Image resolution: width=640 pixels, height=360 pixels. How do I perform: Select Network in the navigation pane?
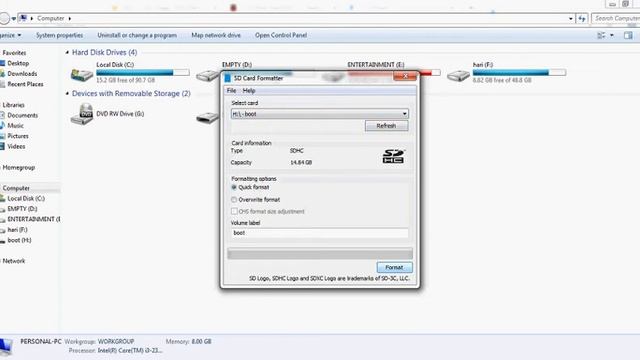pos(13,261)
